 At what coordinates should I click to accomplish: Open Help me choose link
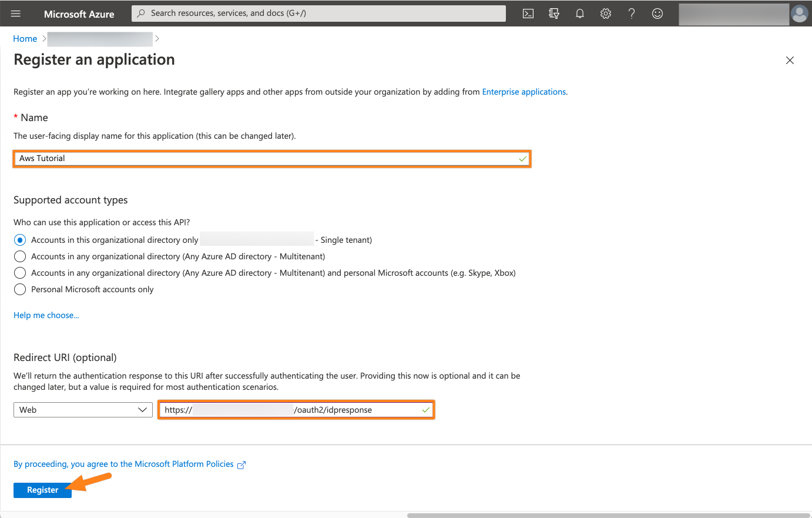[x=46, y=315]
